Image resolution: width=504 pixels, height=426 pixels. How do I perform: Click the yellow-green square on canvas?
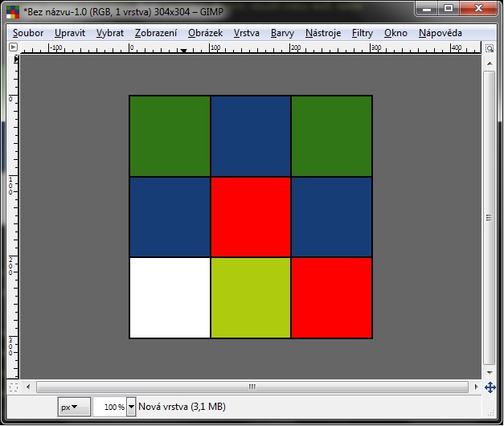tap(251, 297)
